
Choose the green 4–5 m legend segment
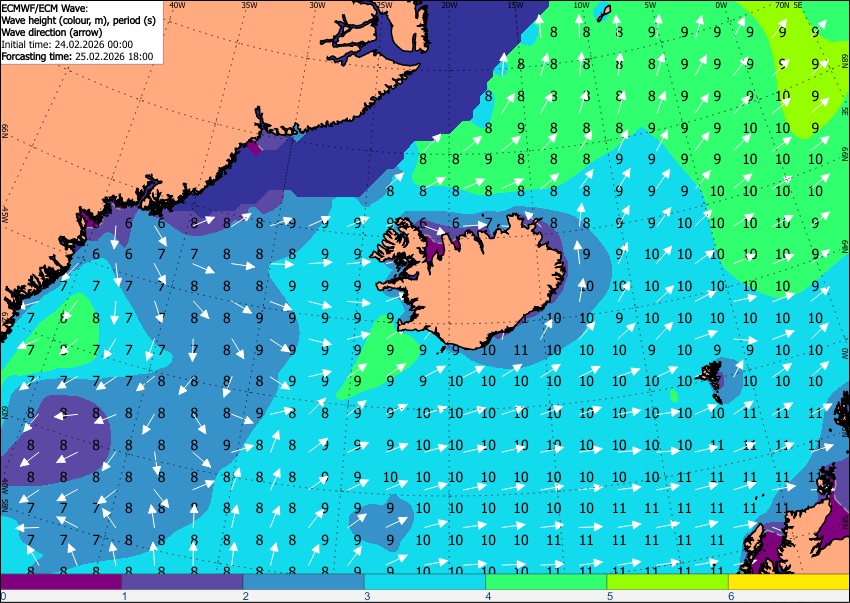tap(546, 582)
